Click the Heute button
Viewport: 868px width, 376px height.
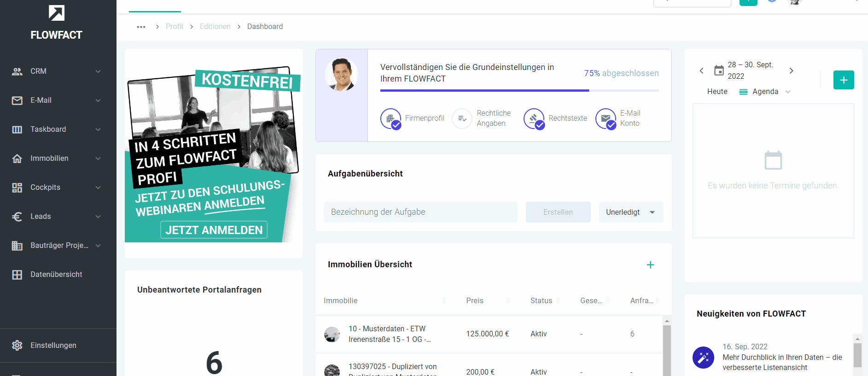(x=717, y=92)
